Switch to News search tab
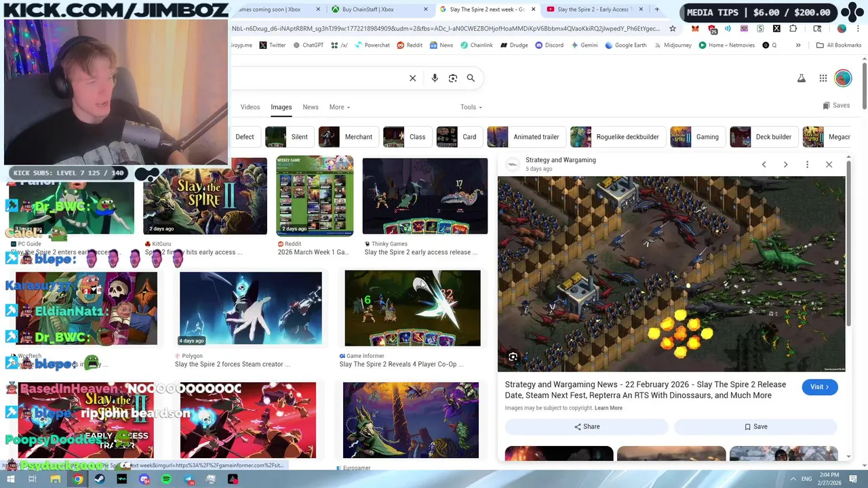The image size is (868, 488). 311,107
